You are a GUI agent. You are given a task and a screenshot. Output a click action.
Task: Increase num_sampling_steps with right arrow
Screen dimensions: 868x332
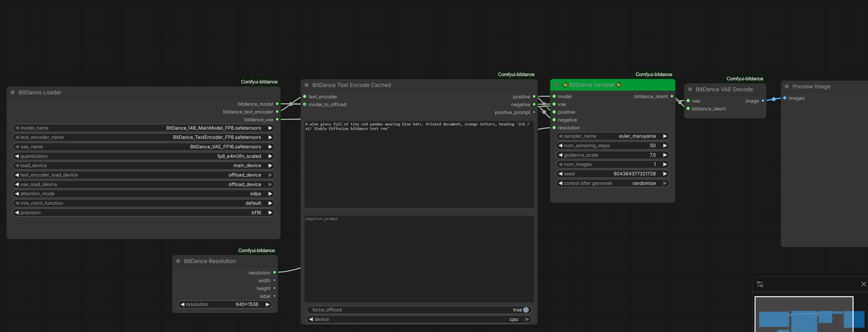pos(665,146)
